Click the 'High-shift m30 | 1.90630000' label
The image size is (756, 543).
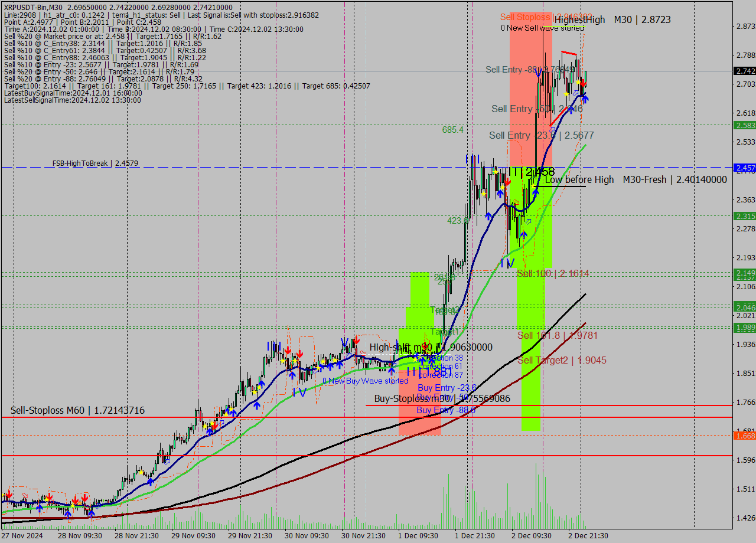coord(431,347)
